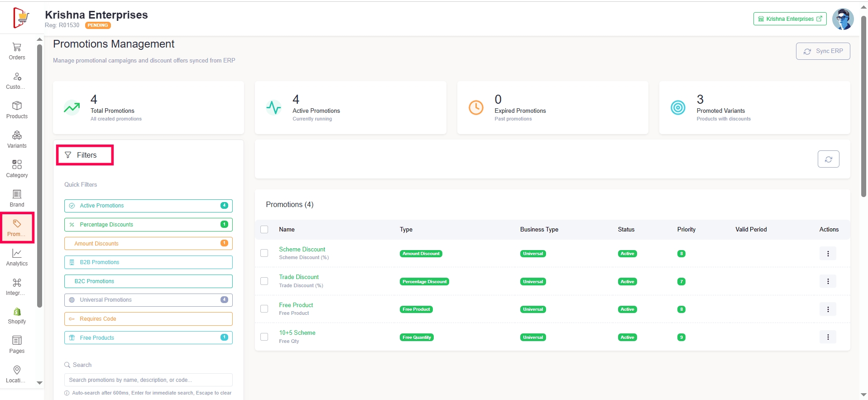Open actions menu for Free Product row
This screenshot has width=868, height=400.
828,309
